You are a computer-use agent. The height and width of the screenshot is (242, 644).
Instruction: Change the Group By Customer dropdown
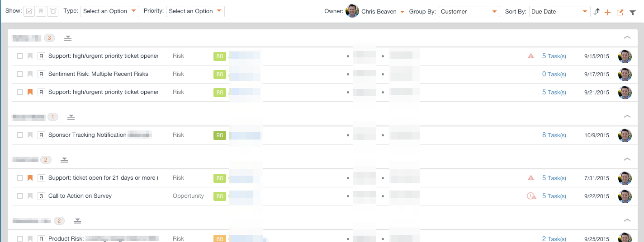(469, 11)
